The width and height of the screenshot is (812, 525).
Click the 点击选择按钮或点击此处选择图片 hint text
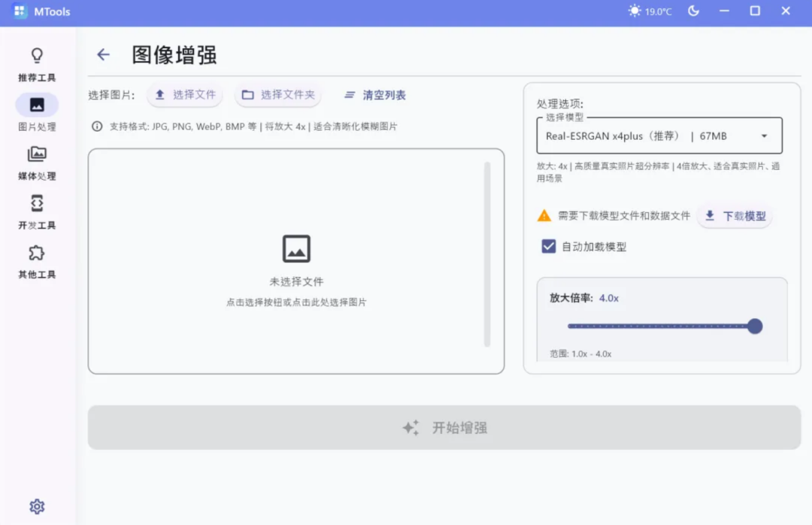296,302
